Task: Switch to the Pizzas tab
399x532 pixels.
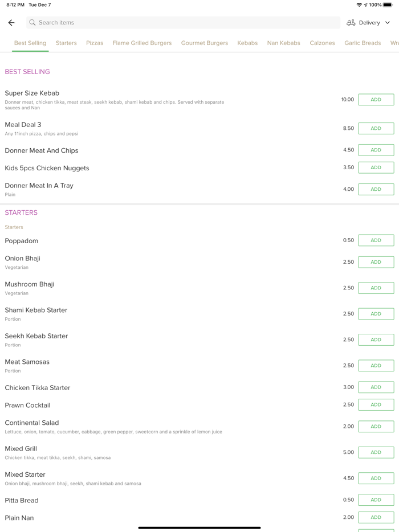Action: click(95, 43)
